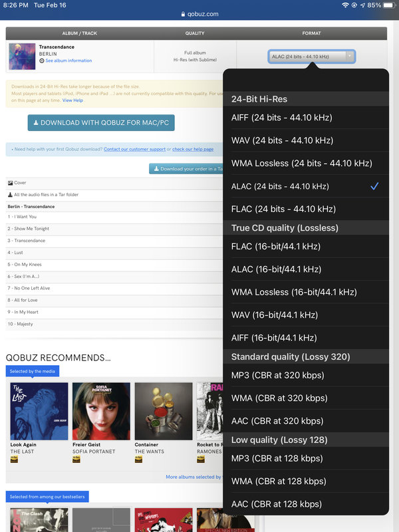Choose WAV (24 bits - 44.10 kHz)

pos(306,140)
